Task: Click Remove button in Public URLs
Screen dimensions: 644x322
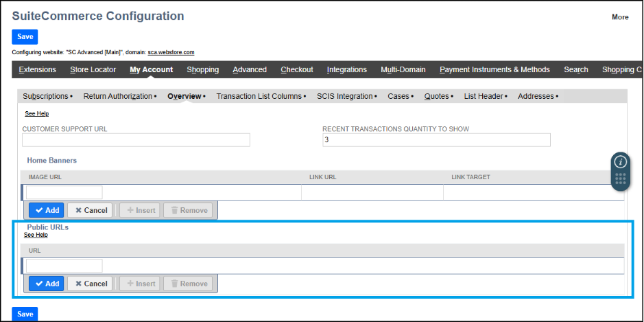Action: tap(188, 284)
